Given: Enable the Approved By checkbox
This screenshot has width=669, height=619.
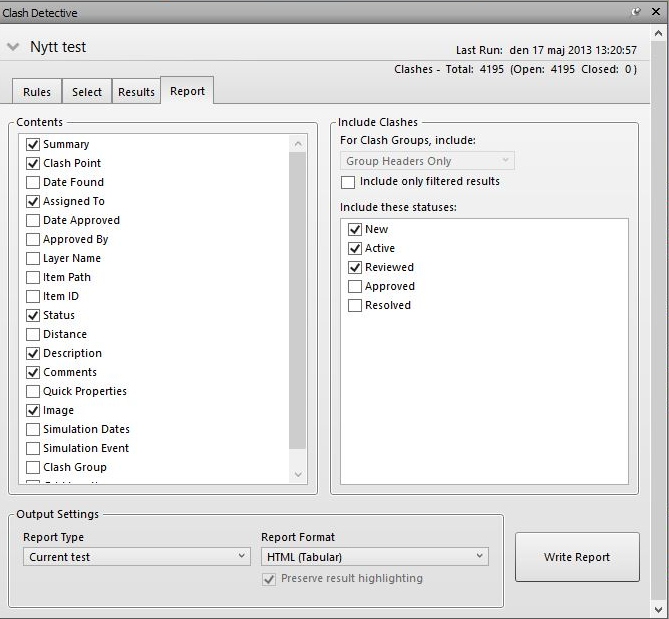Looking at the screenshot, I should tap(33, 239).
